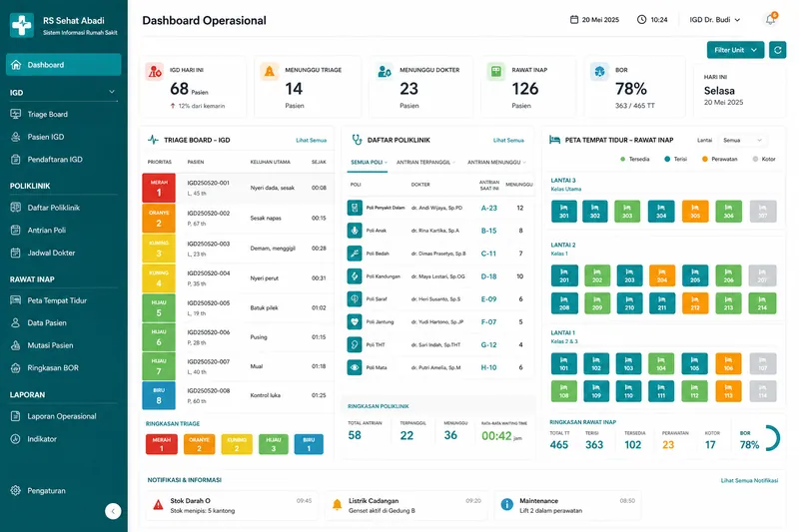Click the Antrian Poli sidebar icon

[x=16, y=231]
